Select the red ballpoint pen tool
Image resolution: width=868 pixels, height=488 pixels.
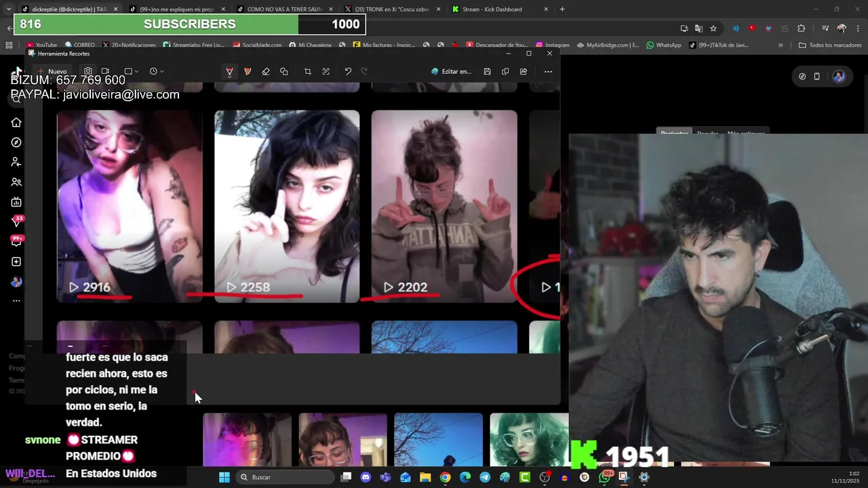point(229,72)
